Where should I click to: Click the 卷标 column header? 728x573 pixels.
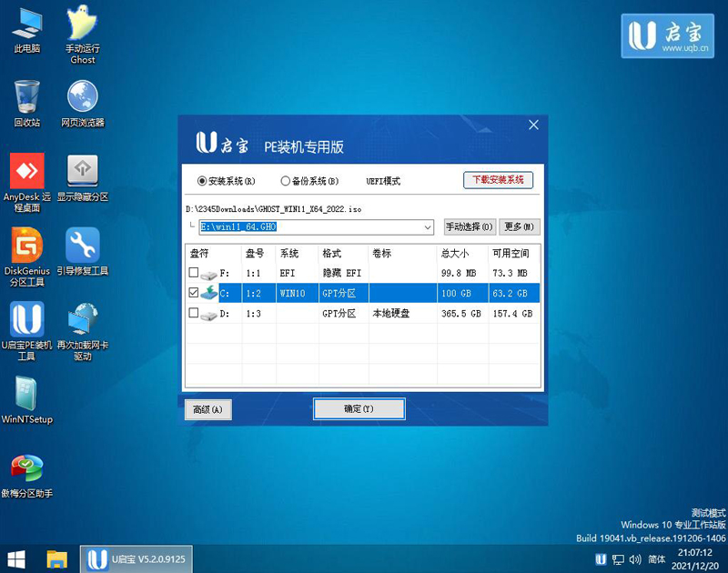[402, 254]
